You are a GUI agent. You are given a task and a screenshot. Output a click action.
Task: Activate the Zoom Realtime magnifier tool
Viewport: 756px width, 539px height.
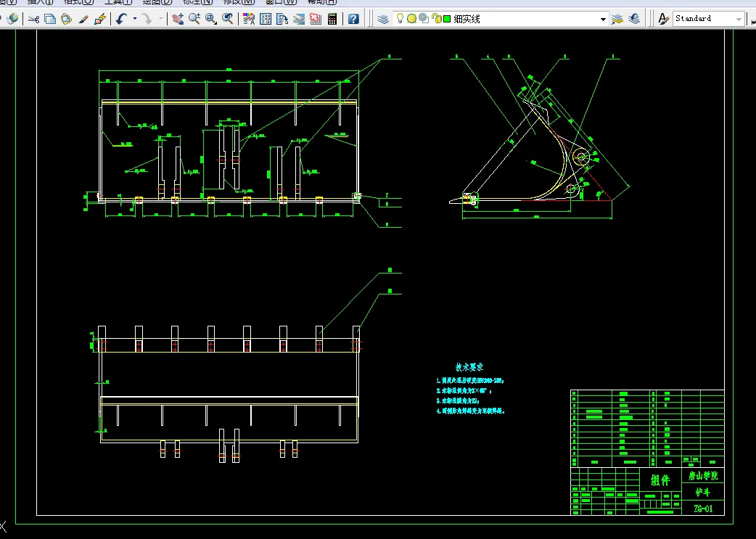coord(194,19)
